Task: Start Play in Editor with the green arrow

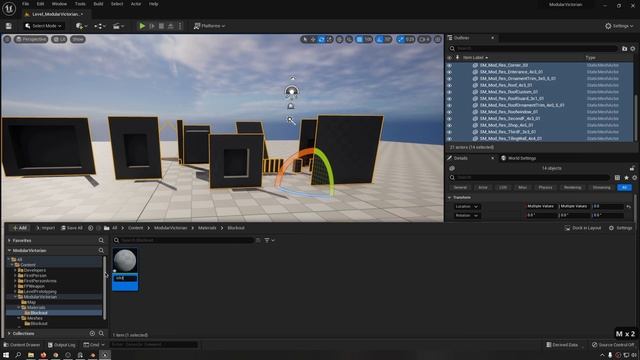Action: pos(142,26)
